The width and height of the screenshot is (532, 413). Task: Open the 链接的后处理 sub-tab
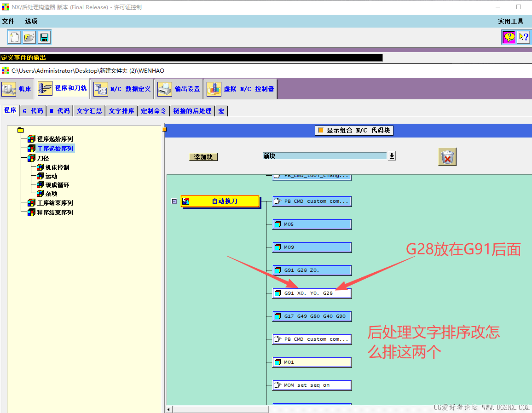pos(192,111)
